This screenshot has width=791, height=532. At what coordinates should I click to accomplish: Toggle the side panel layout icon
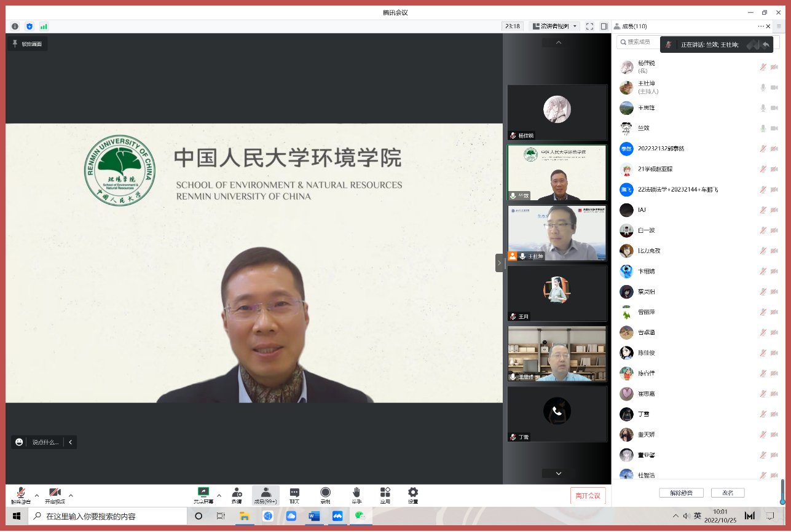coord(604,26)
